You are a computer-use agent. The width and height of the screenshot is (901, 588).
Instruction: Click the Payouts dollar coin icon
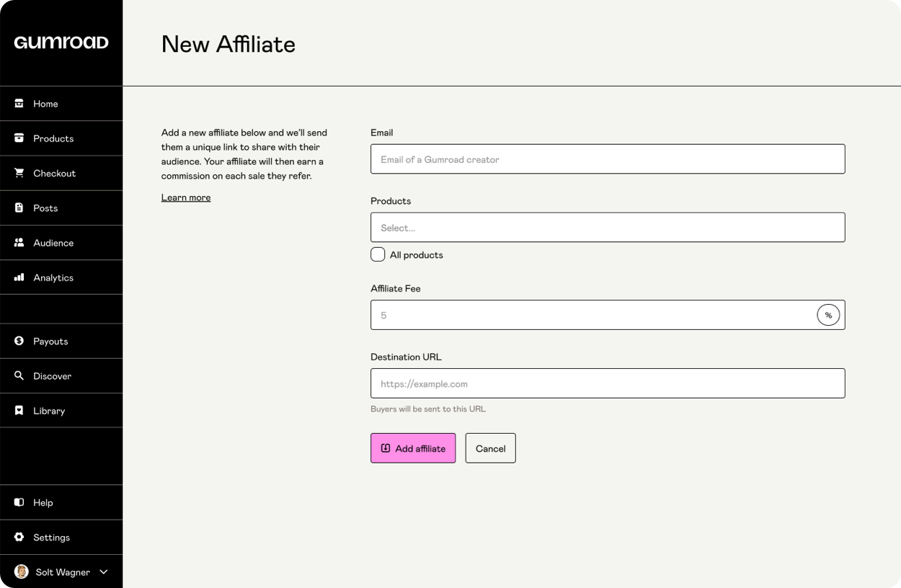click(19, 341)
